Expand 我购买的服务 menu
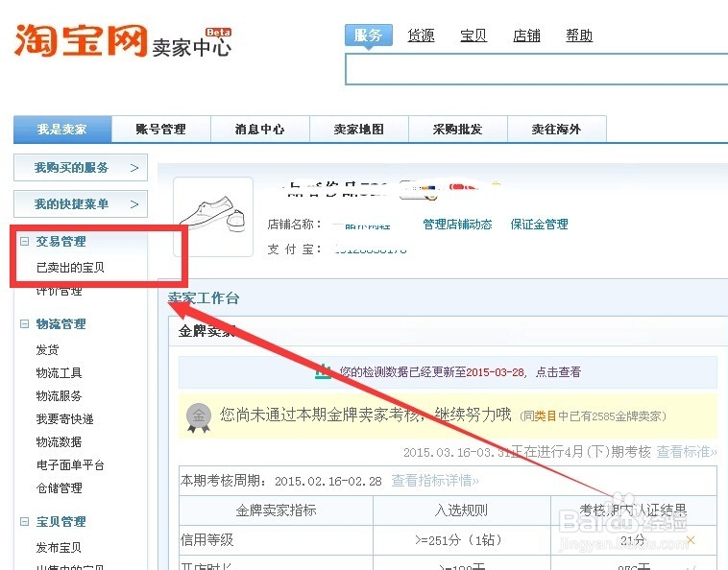This screenshot has height=570, width=728. pos(81,167)
